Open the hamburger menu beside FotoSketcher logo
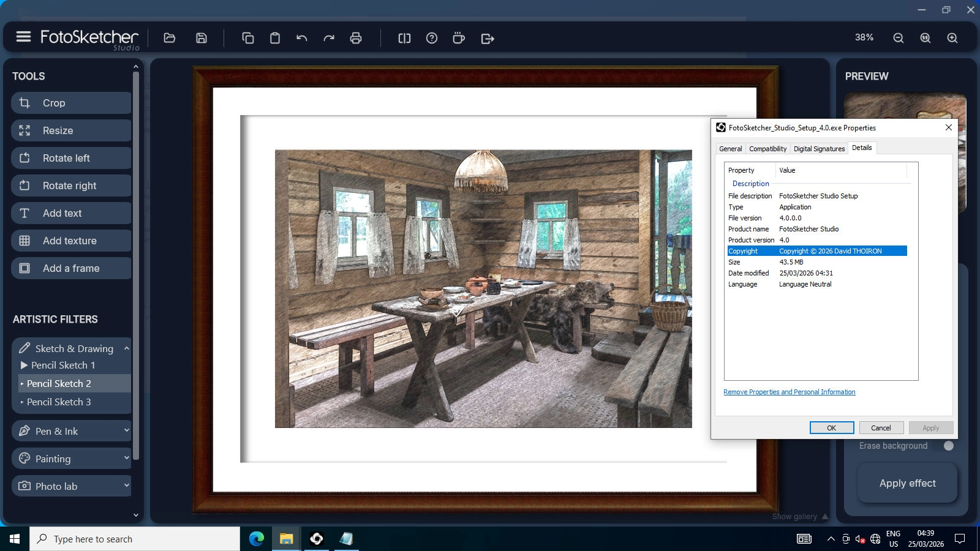 click(23, 37)
